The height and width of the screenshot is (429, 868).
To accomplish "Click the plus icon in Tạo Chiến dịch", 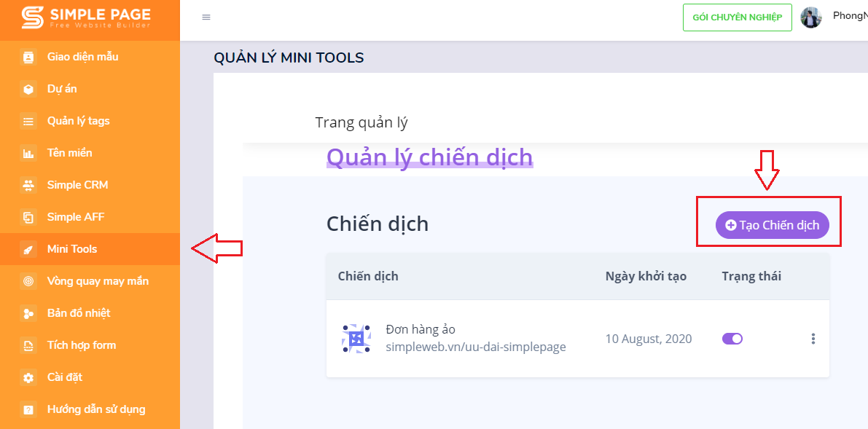I will point(731,225).
